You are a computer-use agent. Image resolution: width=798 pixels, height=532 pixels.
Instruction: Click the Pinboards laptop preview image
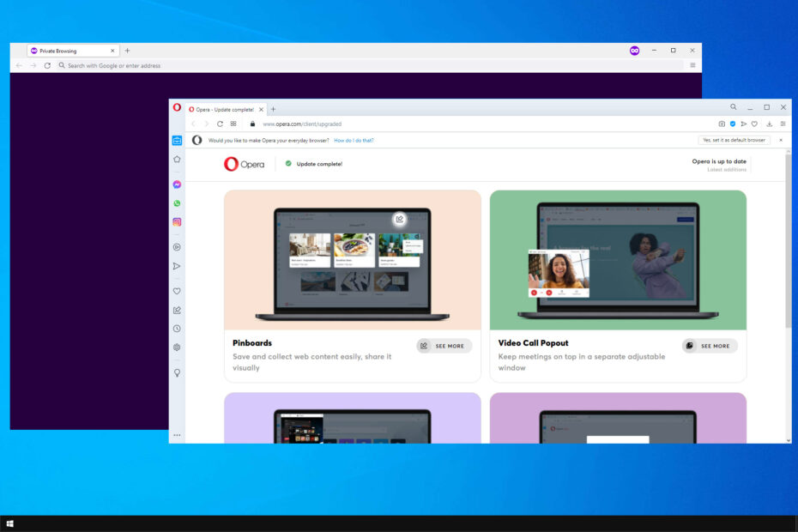[352, 260]
